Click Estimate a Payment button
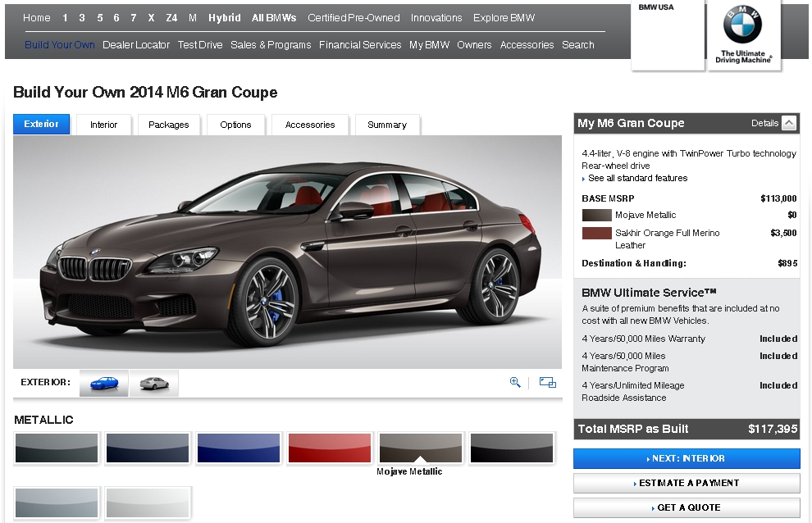The image size is (812, 523). click(687, 483)
